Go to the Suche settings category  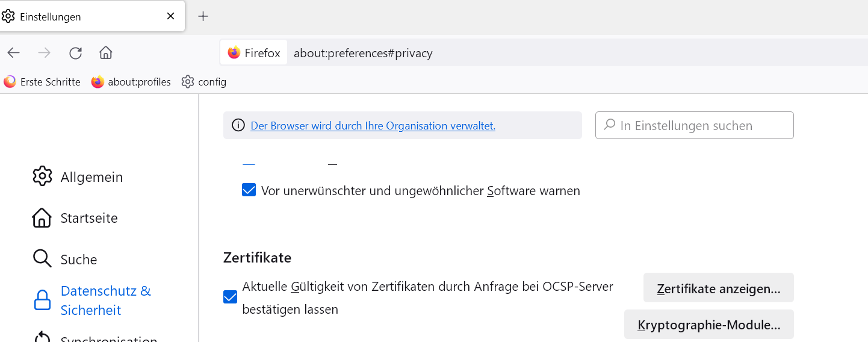click(x=65, y=260)
